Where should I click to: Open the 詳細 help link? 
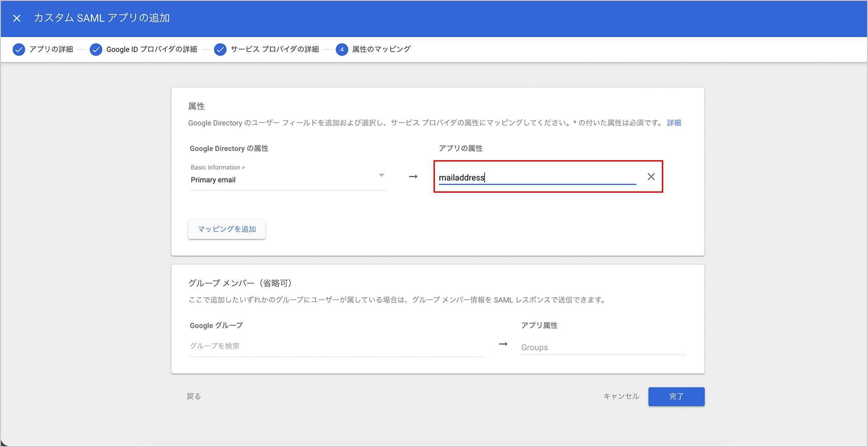[674, 123]
